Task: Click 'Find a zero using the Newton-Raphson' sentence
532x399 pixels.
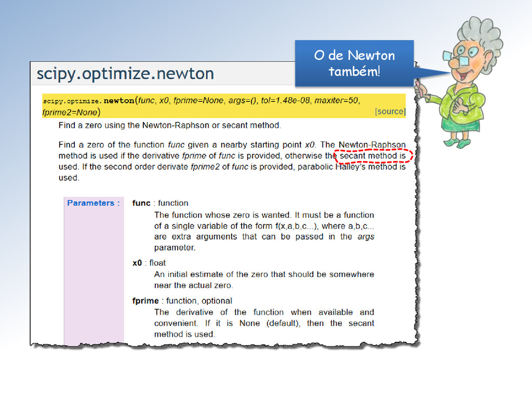Action: click(x=170, y=125)
